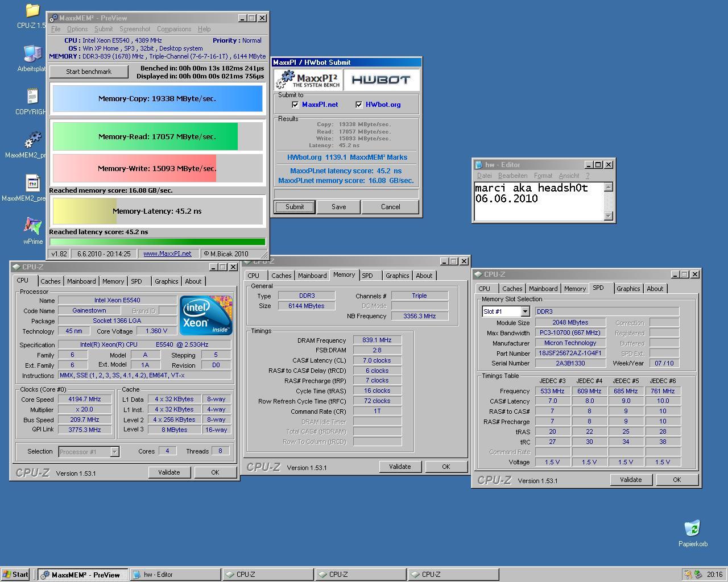Open the Ansicht menu in hw - Editor

pos(569,176)
